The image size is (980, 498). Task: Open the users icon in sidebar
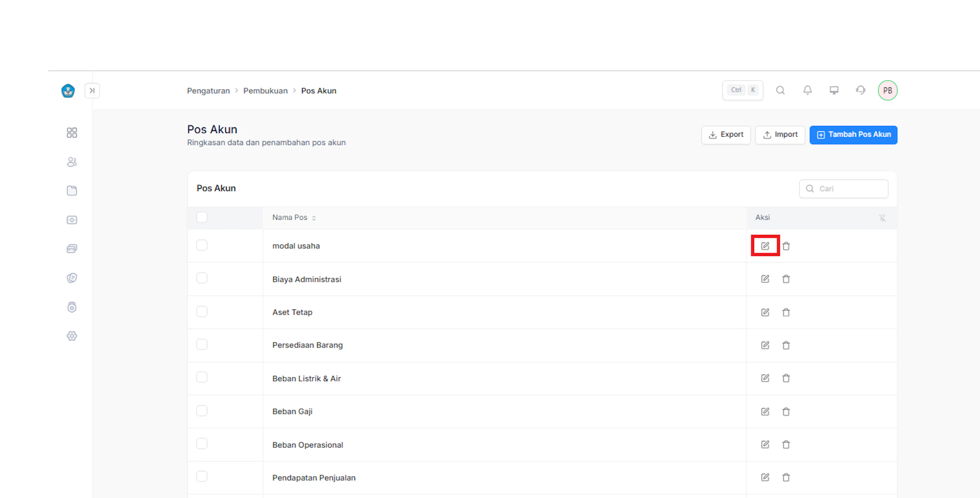[x=72, y=162]
